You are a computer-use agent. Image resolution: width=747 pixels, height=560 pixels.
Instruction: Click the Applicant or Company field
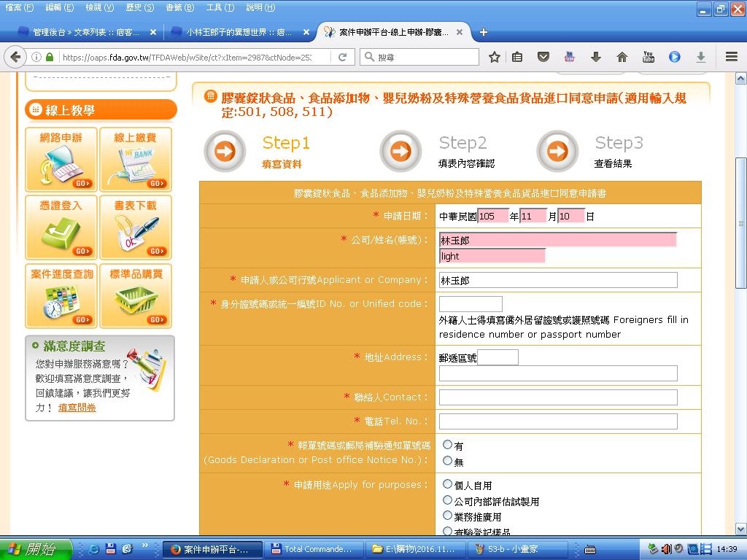558,280
